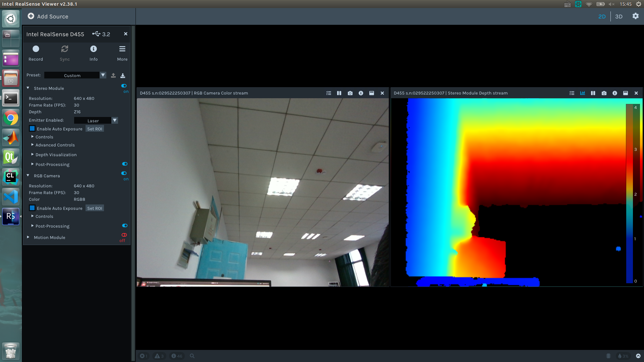Check RGB Camera Enable Auto Exposure
The width and height of the screenshot is (644, 362).
pyautogui.click(x=32, y=208)
